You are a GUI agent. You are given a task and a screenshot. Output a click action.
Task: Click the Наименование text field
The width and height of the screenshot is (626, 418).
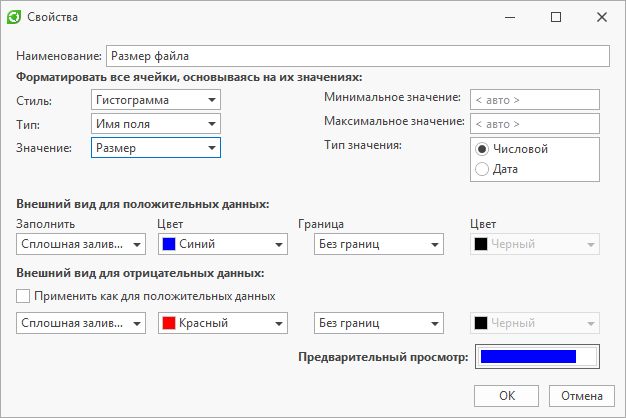click(358, 56)
